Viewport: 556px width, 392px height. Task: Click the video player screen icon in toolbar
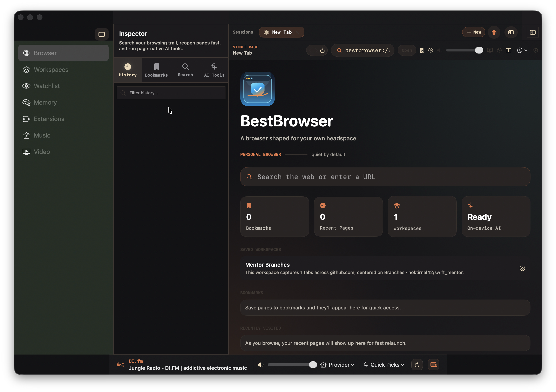(x=490, y=50)
